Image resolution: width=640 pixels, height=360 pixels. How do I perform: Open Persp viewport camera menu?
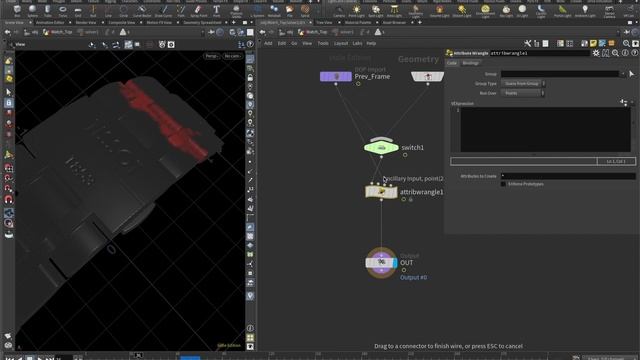tap(212, 56)
